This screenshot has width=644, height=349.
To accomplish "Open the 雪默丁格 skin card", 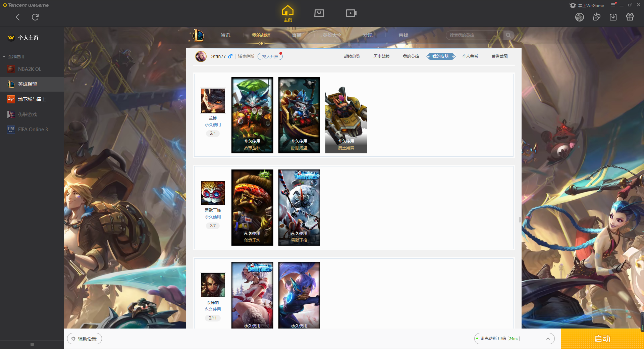I will coord(299,207).
